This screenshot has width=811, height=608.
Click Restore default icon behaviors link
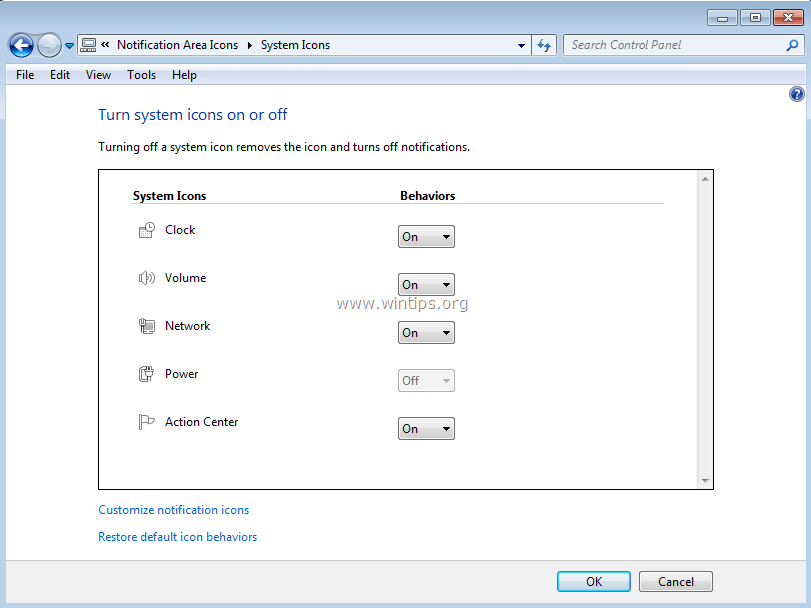click(x=177, y=537)
